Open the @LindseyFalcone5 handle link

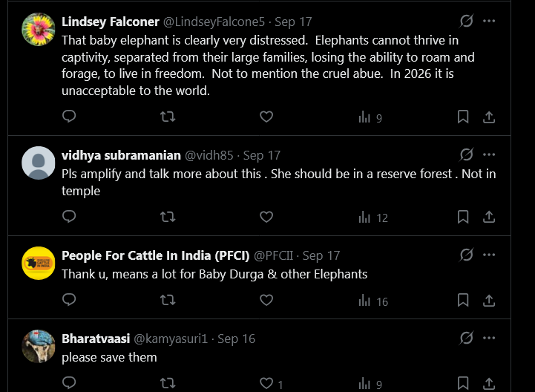pos(214,22)
